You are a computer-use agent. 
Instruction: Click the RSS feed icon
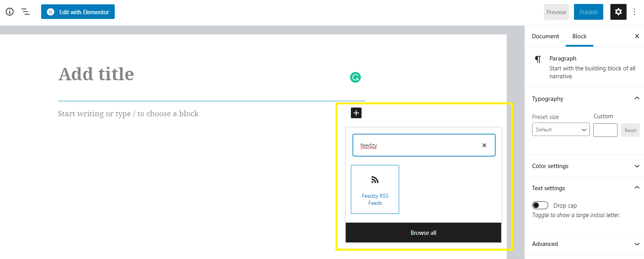point(375,180)
